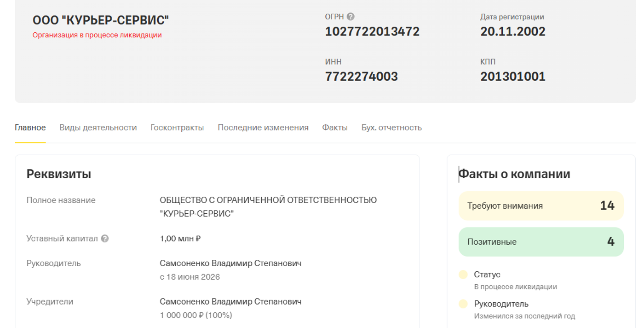Viewport: 644px width, 328px height.
Task: Select the КПП number 201301001
Action: click(x=513, y=76)
